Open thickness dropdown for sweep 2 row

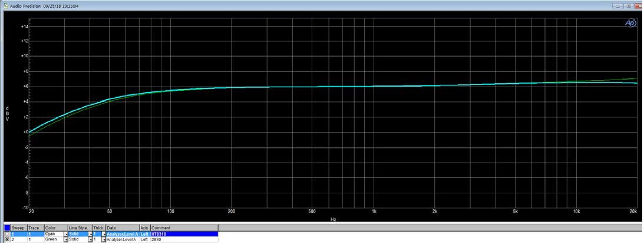pos(104,240)
